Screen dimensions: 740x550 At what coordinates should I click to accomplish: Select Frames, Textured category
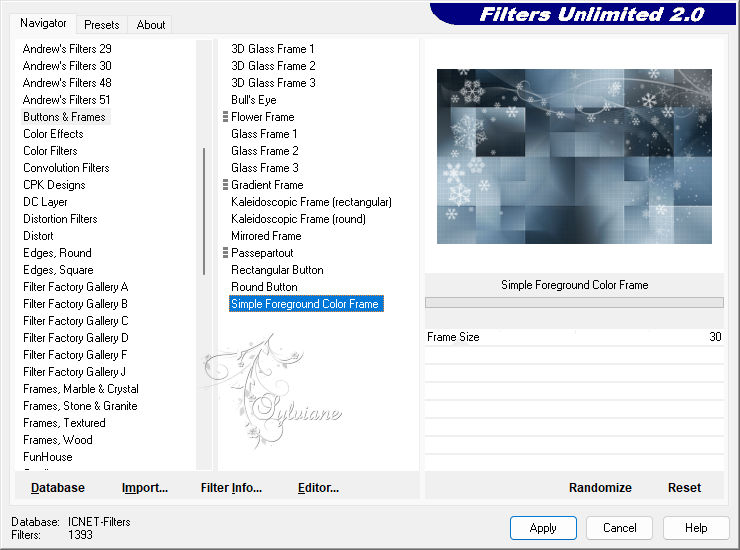64,423
